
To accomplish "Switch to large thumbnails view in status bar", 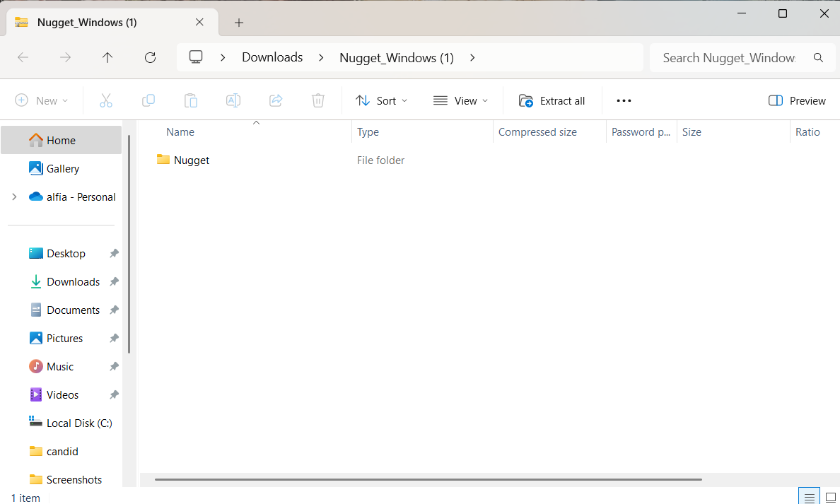I will pos(830,496).
